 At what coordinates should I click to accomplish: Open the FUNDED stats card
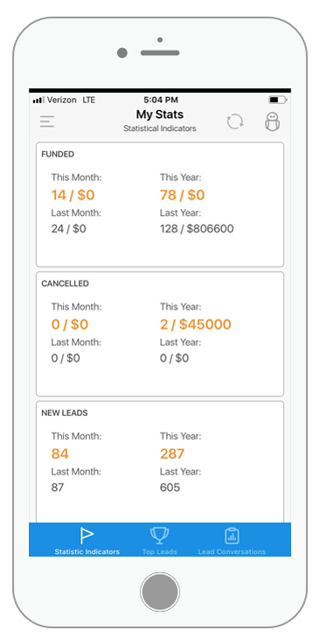coord(160,204)
